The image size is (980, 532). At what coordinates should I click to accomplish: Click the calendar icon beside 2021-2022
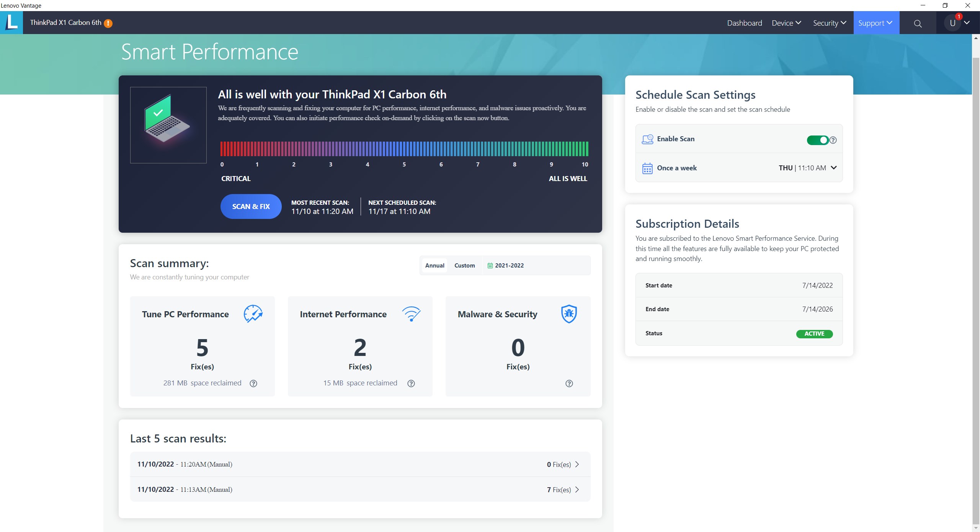tap(490, 266)
